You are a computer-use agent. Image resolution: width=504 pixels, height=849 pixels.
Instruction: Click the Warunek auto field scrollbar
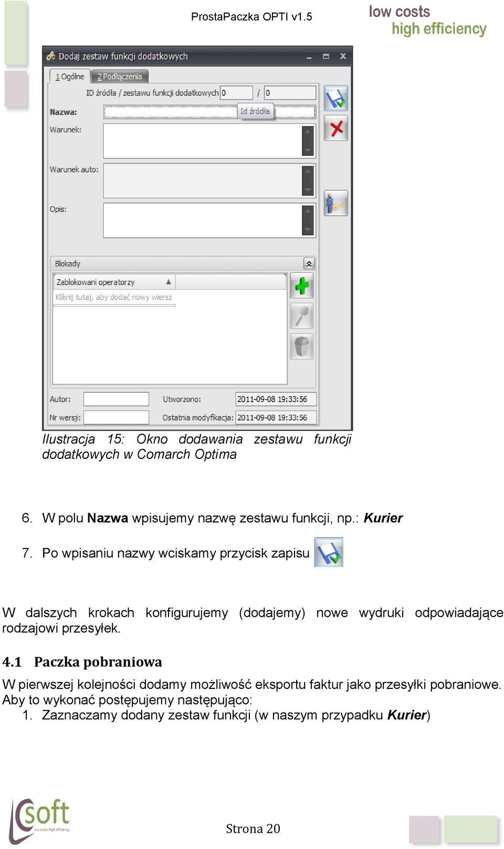pyautogui.click(x=308, y=181)
